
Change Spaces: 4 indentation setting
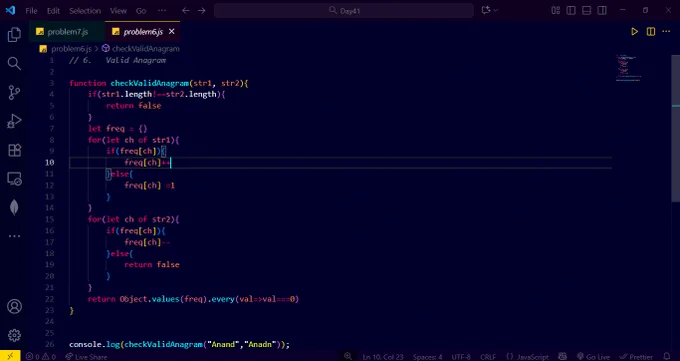427,357
